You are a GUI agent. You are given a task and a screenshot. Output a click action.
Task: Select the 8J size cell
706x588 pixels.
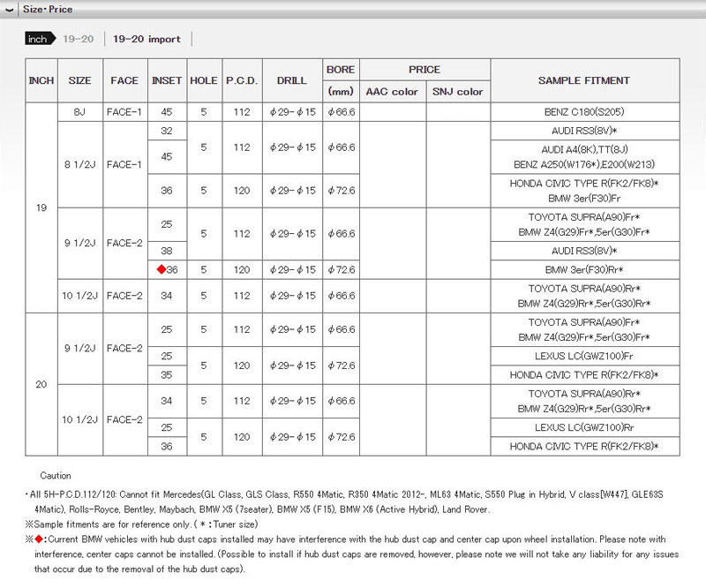pos(80,112)
